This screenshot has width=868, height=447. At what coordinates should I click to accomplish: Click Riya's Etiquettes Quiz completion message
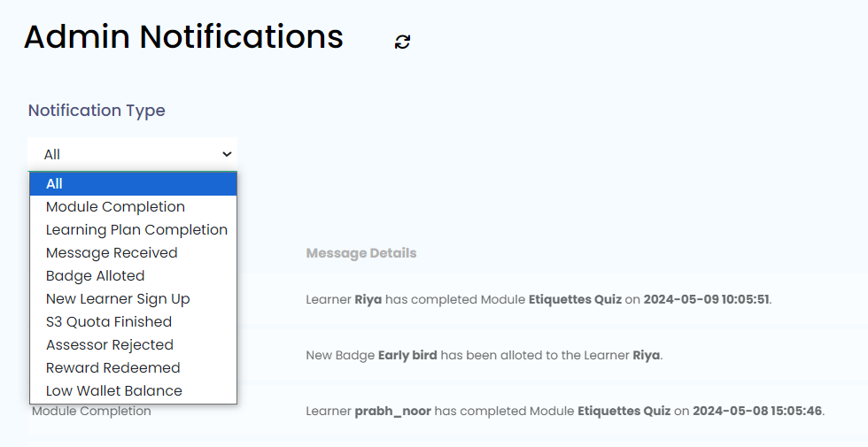point(539,299)
